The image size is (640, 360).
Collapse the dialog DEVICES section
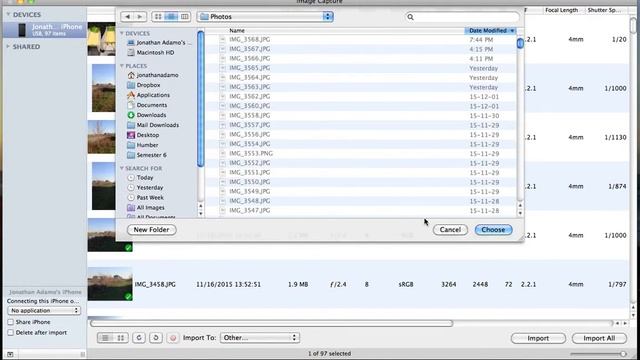[122, 33]
